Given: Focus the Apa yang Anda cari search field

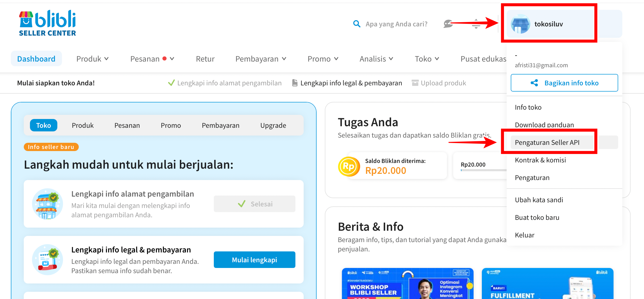Looking at the screenshot, I should 396,24.
